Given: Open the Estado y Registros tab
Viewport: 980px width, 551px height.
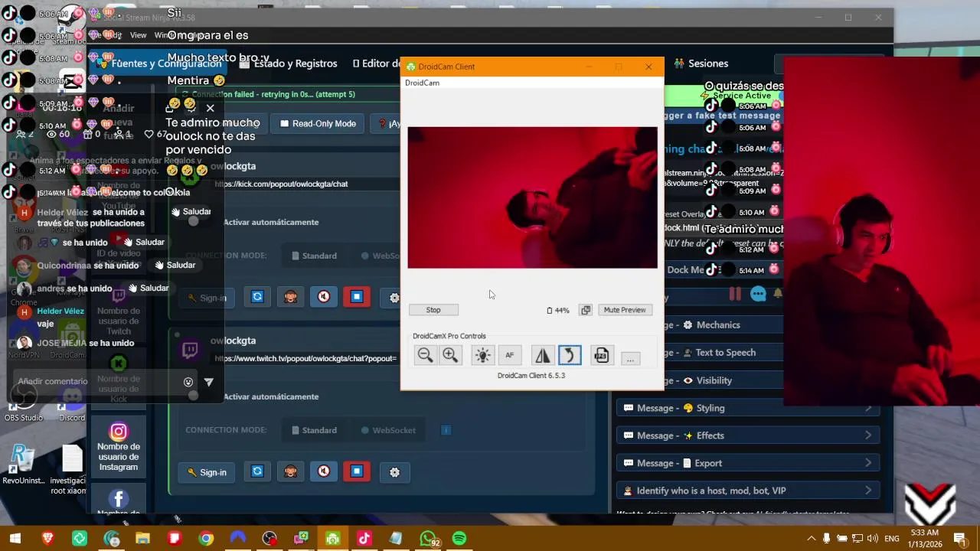Looking at the screenshot, I should pyautogui.click(x=288, y=64).
